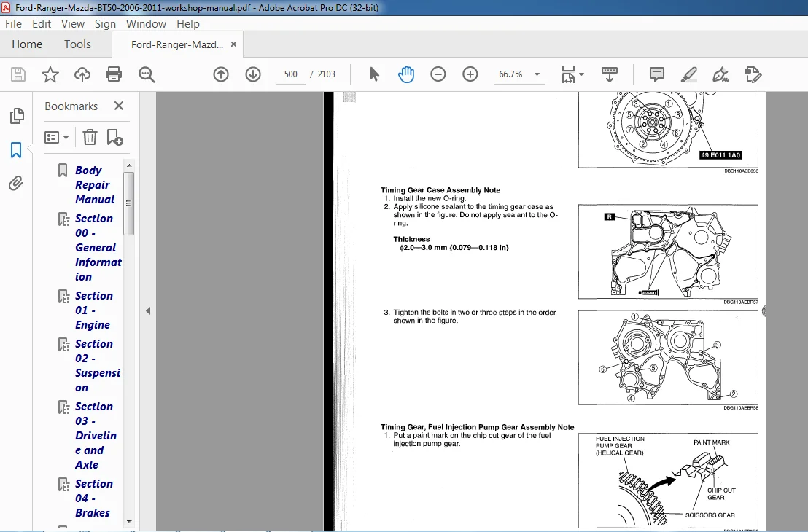The image size is (808, 532).
Task: Add a sticky note comment
Action: (657, 74)
